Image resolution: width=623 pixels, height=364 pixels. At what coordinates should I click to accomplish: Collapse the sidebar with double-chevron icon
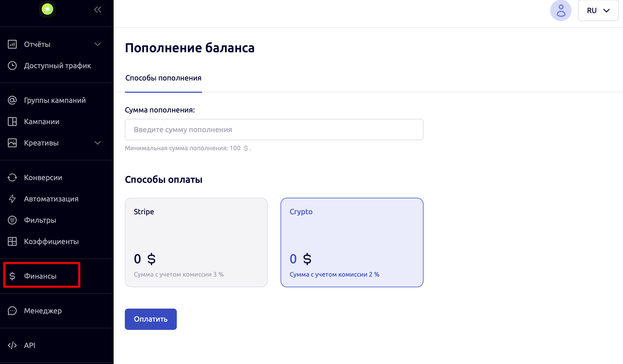[x=98, y=10]
